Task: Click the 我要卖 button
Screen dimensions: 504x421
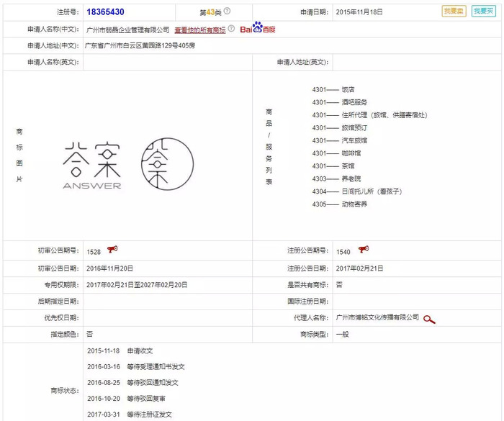Action: [454, 12]
